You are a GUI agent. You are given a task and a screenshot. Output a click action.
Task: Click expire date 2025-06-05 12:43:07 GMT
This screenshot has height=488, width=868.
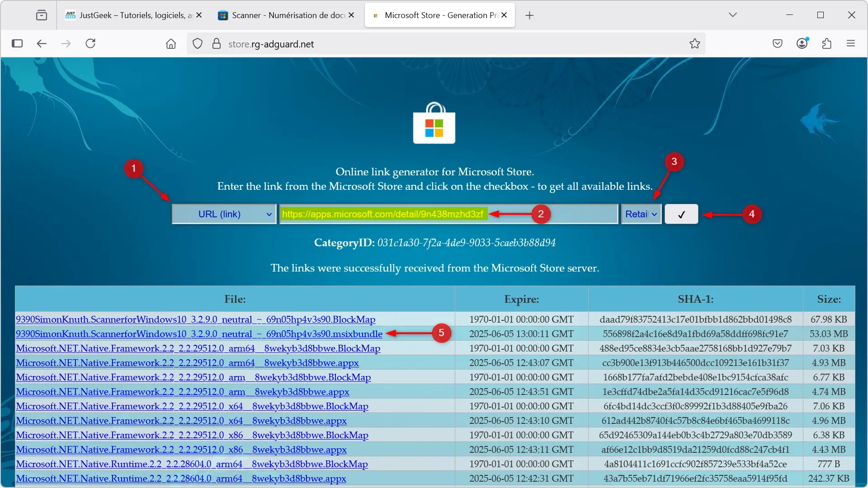coord(521,363)
